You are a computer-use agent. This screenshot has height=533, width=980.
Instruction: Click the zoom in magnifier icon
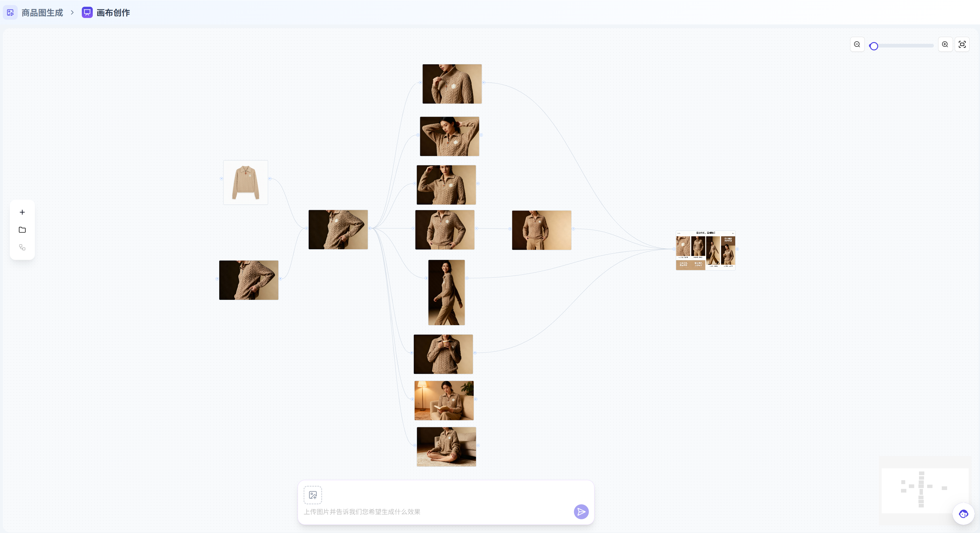[x=945, y=44]
